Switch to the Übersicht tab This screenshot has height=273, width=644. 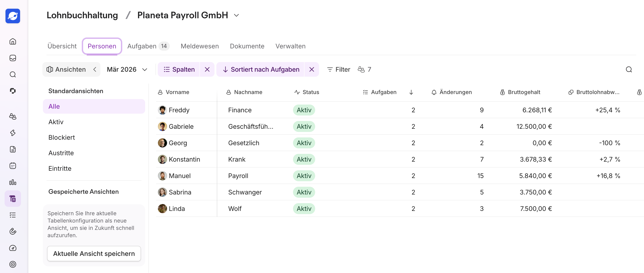(x=62, y=46)
